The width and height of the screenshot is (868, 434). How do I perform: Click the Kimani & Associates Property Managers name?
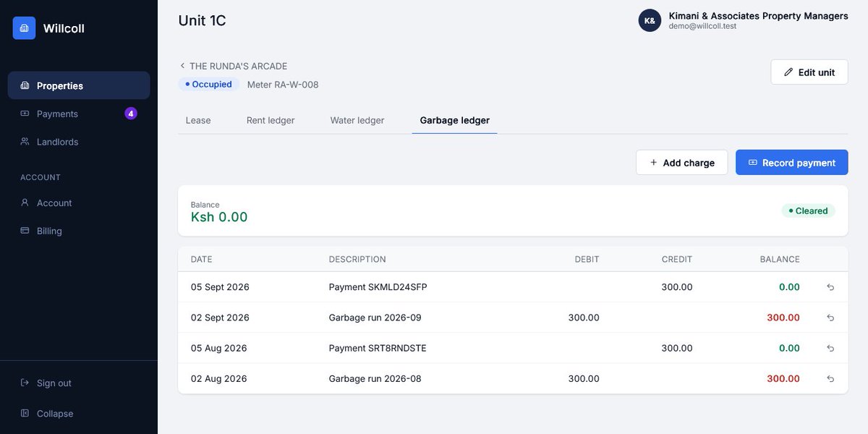(x=759, y=16)
